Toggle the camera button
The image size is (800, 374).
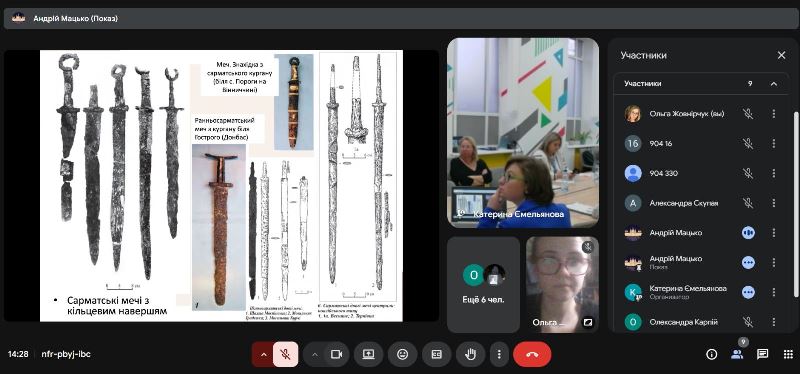(336, 354)
